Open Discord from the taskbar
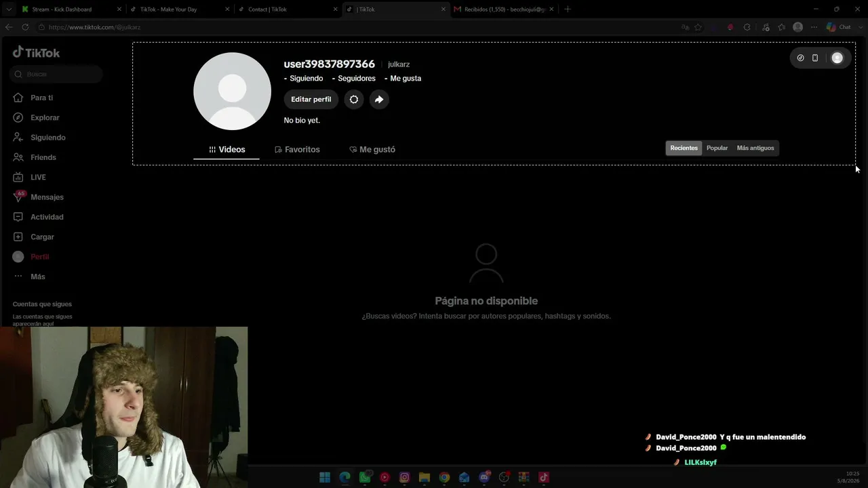 click(x=484, y=477)
